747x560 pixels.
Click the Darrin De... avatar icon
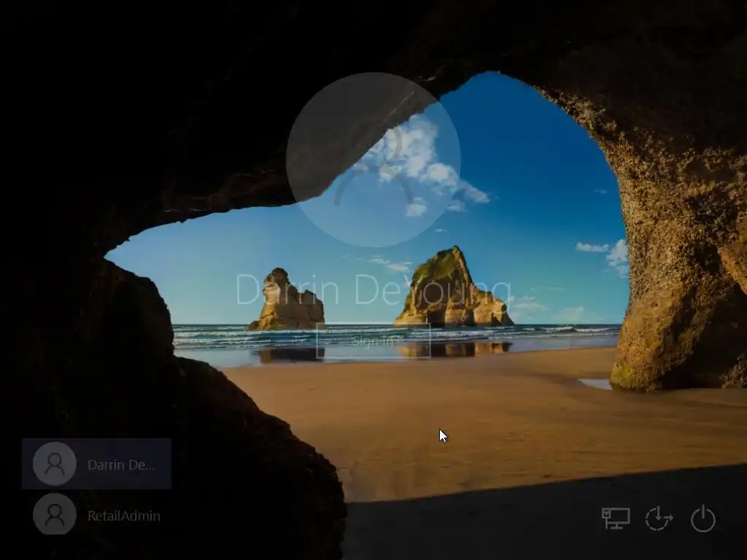tap(54, 464)
